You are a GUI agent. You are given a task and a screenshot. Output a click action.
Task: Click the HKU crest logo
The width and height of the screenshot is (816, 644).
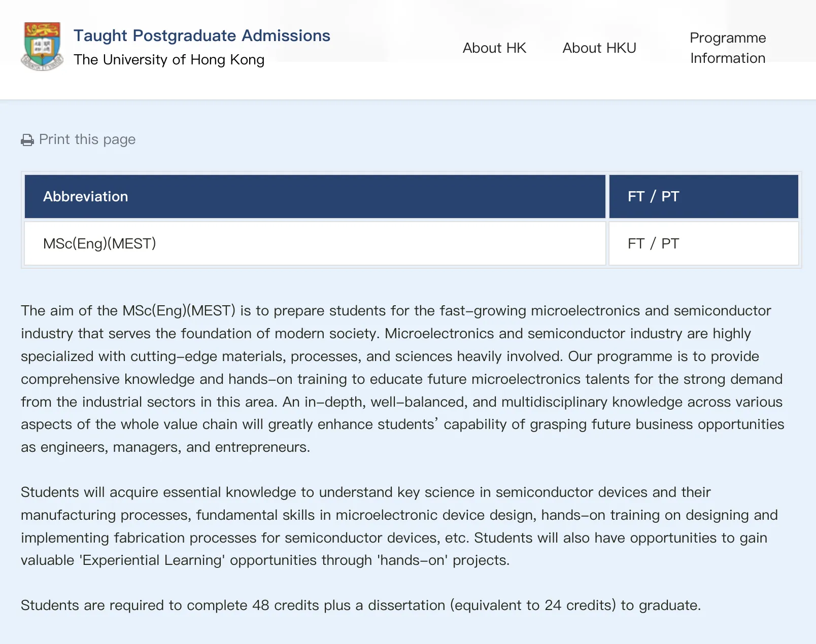coord(42,46)
